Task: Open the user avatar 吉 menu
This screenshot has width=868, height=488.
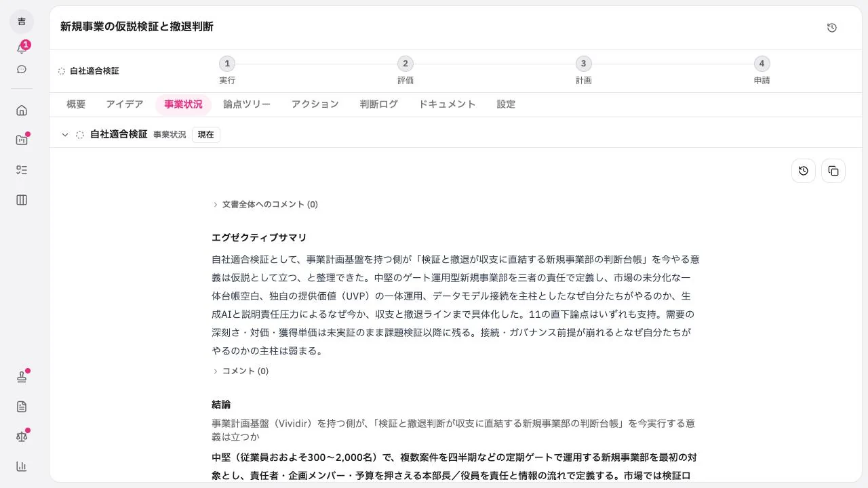Action: [x=22, y=22]
